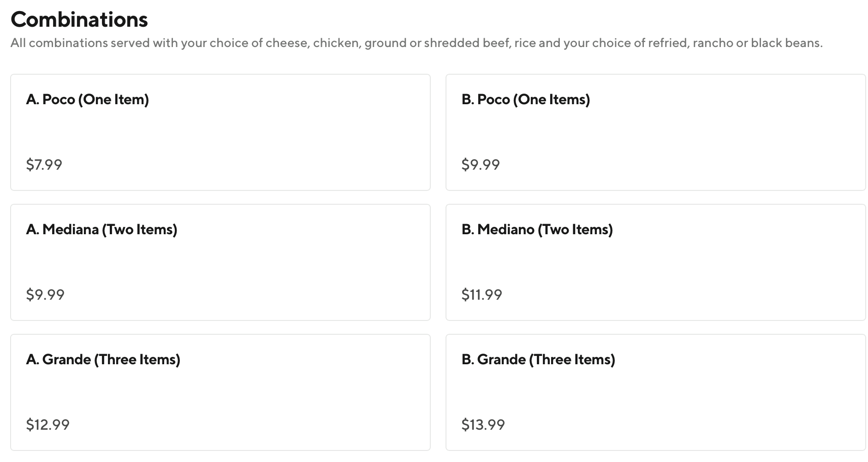Click the $9.99 price on A. Mediana
This screenshot has height=462, width=868.
tap(45, 295)
